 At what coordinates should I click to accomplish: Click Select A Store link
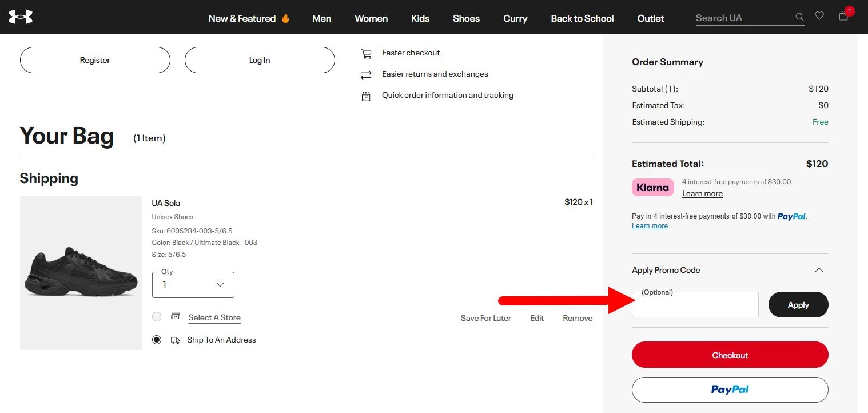pos(214,317)
